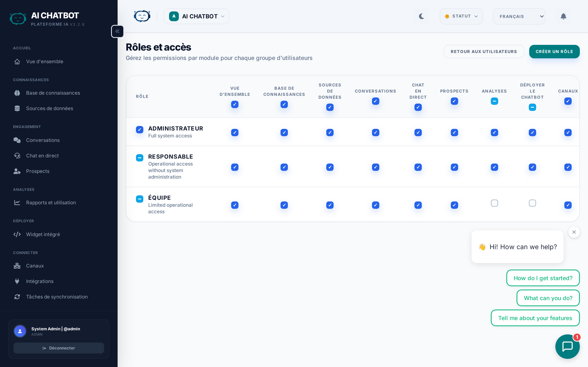Open the chat bubble launcher icon

point(567,346)
